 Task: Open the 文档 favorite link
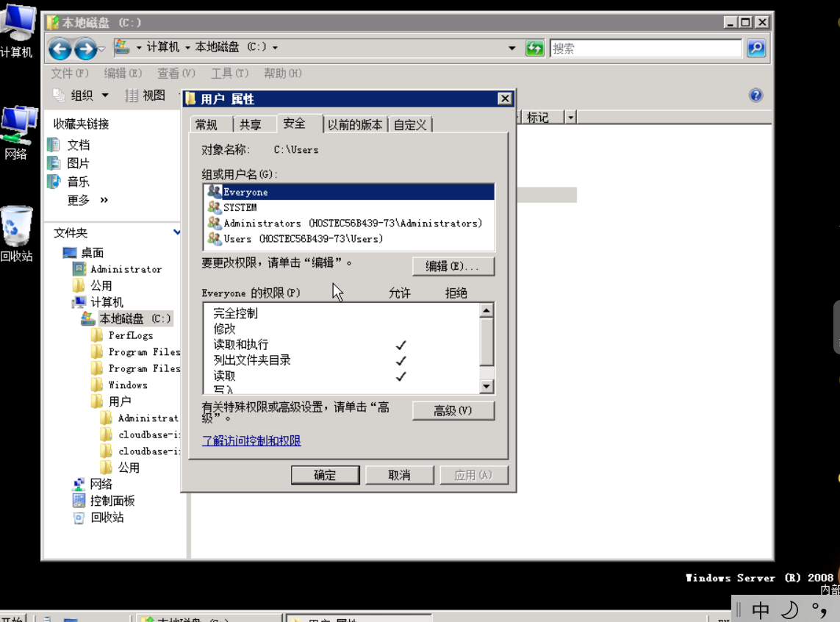tap(78, 145)
